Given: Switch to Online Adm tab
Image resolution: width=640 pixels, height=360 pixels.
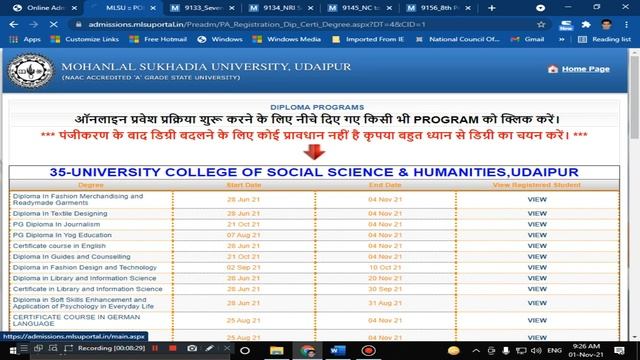Looking at the screenshot, I should coord(44,8).
